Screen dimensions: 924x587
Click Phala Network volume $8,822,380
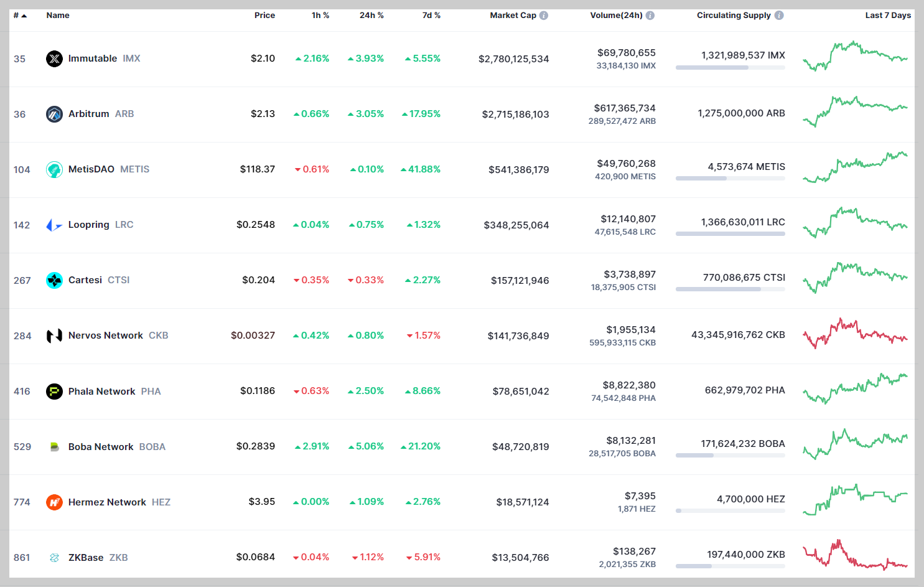click(629, 385)
